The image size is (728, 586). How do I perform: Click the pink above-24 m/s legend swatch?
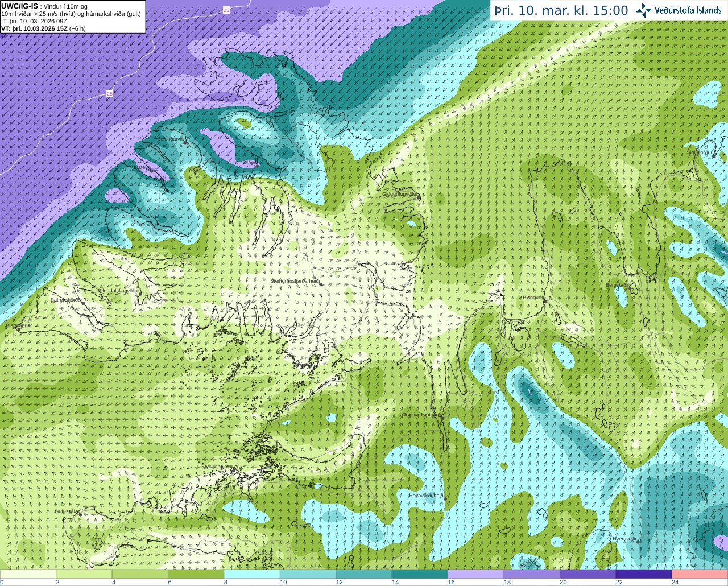point(700,574)
